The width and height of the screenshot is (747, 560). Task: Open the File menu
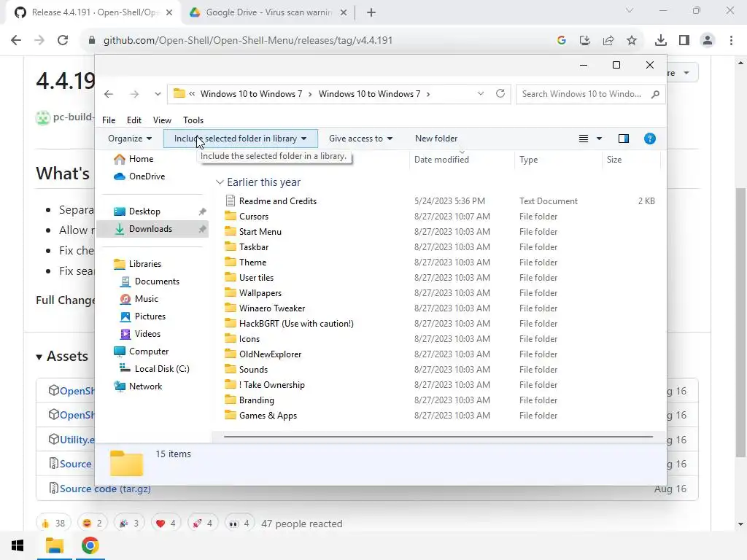click(109, 120)
